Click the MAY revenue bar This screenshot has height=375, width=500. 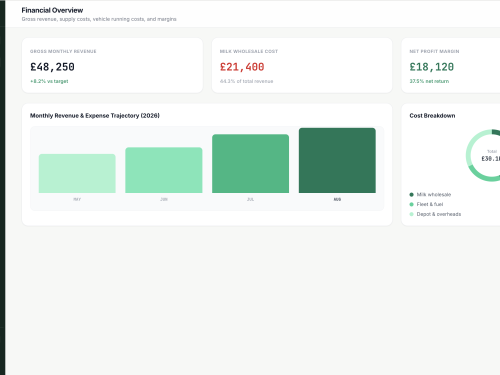77,173
